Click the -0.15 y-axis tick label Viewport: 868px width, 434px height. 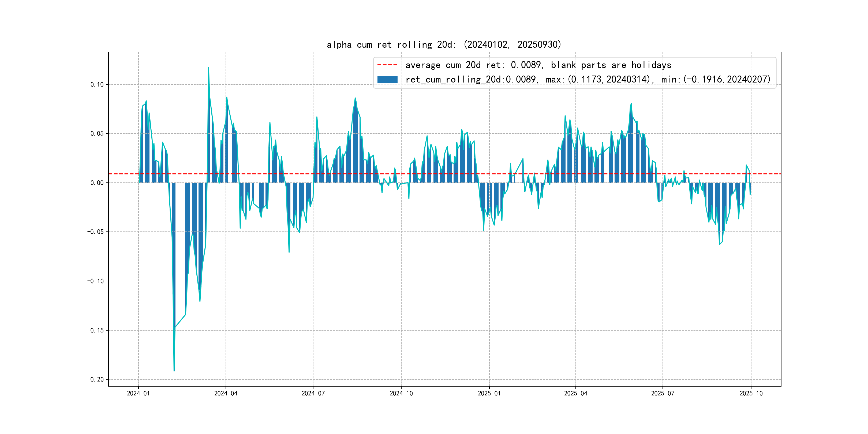[95, 330]
